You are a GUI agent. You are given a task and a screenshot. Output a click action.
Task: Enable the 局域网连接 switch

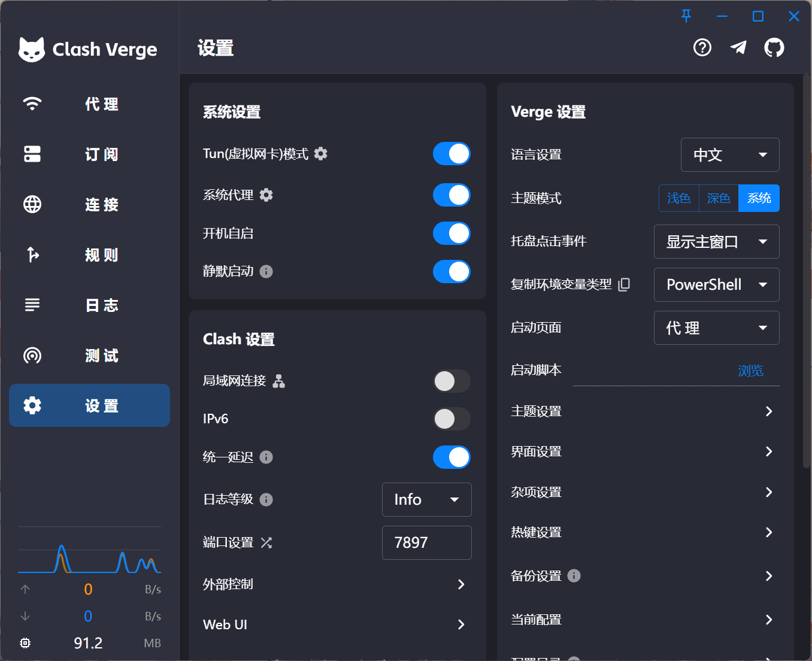tap(452, 381)
